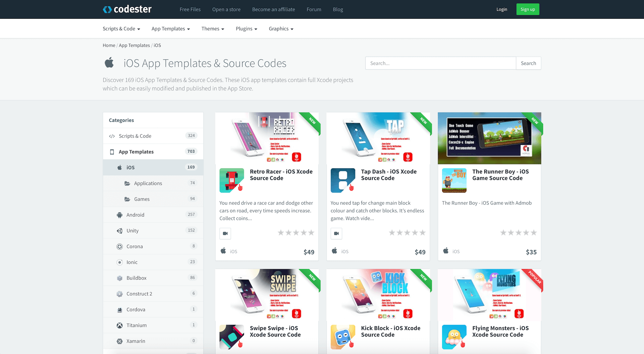Click the Kick Block app icon

343,337
